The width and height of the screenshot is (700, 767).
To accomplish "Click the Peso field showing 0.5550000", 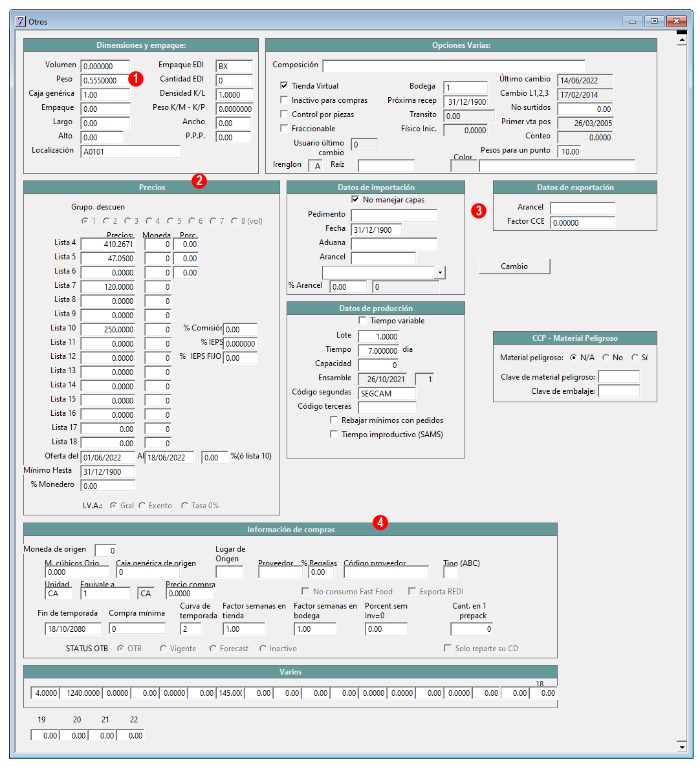I will pyautogui.click(x=105, y=80).
